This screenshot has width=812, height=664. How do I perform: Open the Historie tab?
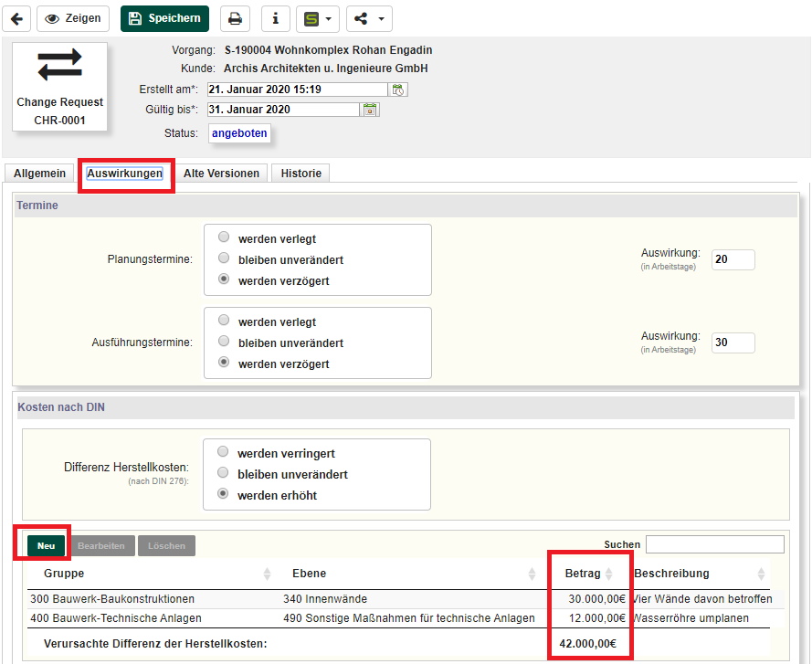[x=301, y=174]
